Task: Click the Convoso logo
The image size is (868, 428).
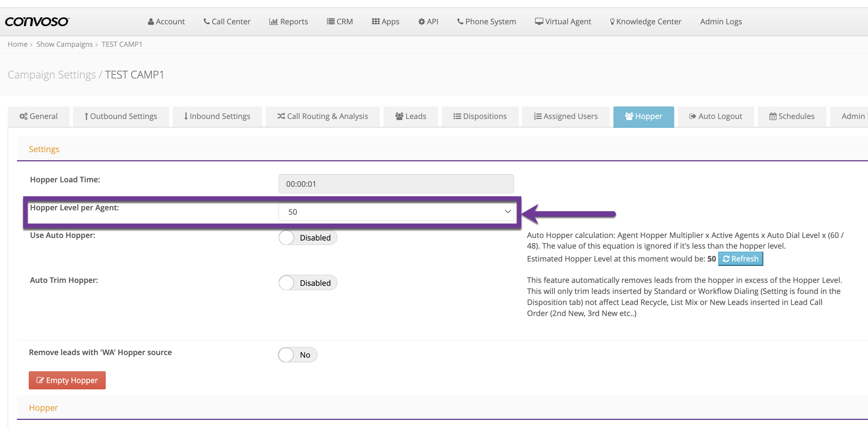Action: 37,22
